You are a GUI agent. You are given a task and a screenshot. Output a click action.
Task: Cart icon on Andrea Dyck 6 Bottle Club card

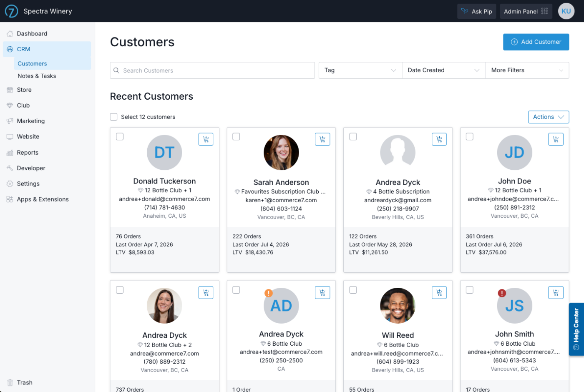click(x=322, y=292)
